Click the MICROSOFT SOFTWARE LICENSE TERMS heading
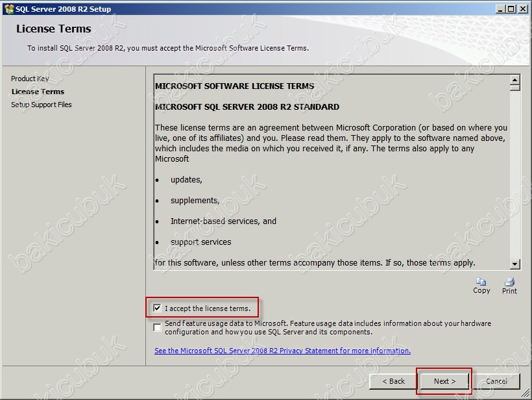 coord(234,86)
